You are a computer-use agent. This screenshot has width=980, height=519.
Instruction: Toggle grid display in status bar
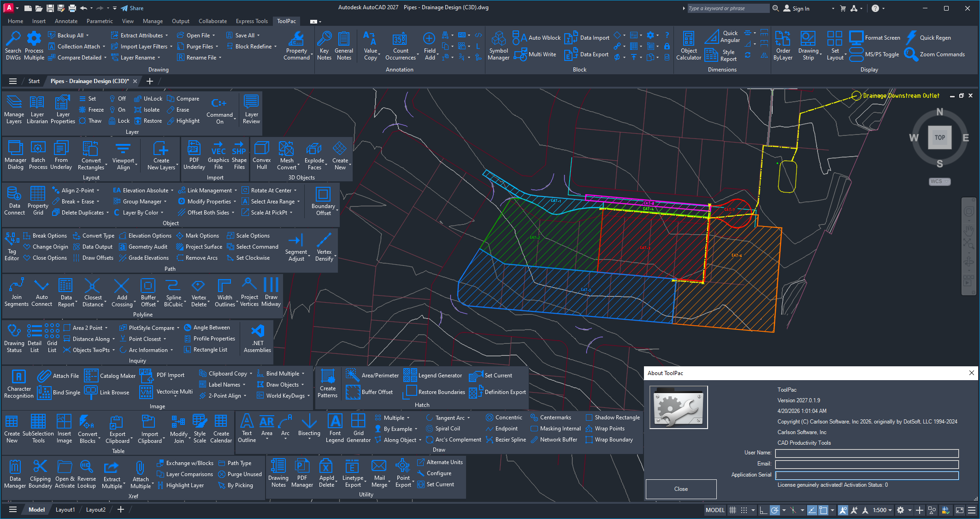click(732, 510)
